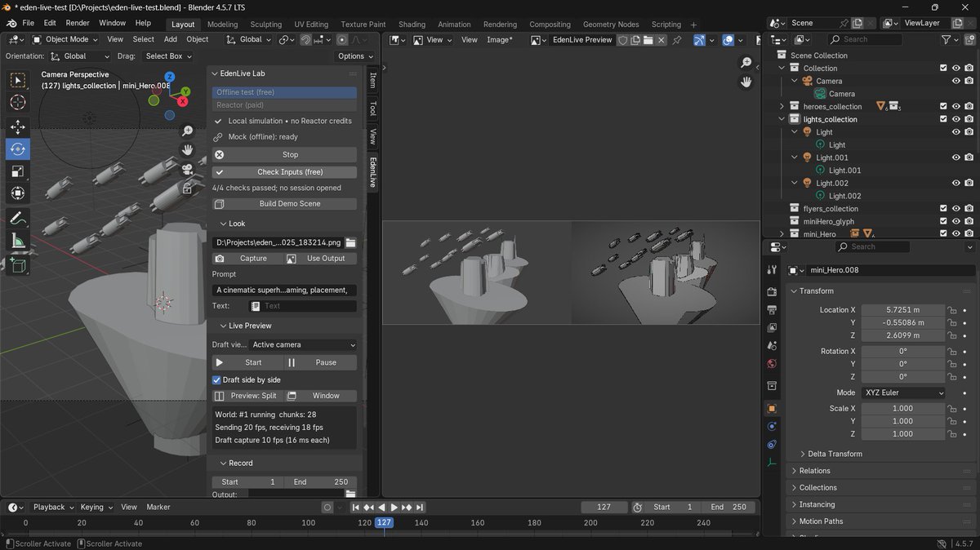Open the Object properties tab icon
This screenshot has height=550, width=980.
pyautogui.click(x=772, y=408)
